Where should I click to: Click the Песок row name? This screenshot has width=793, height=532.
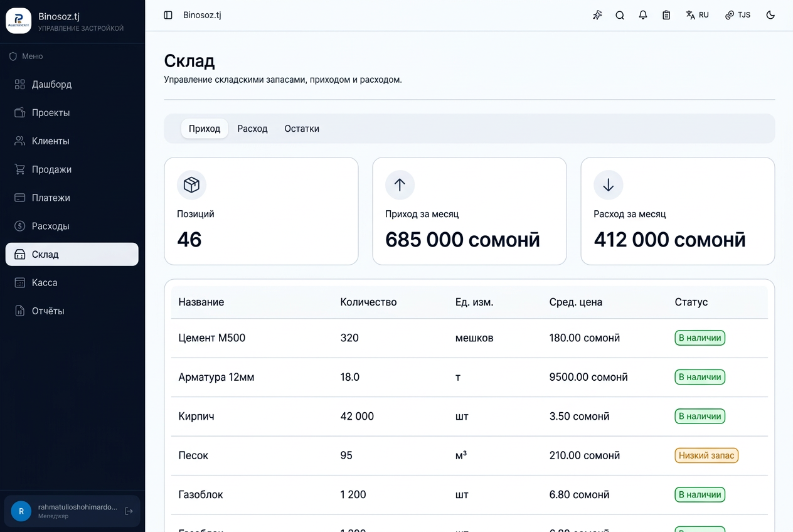tap(193, 455)
